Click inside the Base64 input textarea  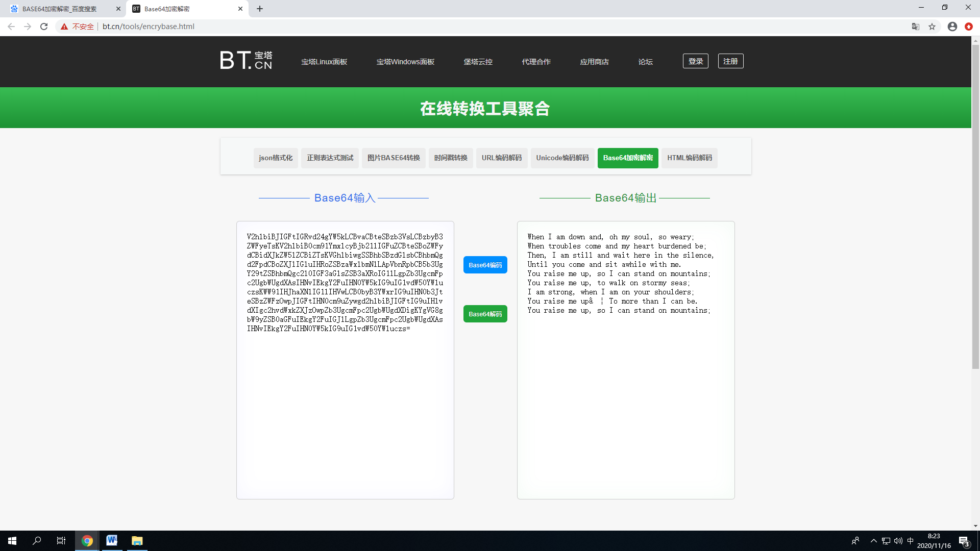click(x=345, y=408)
